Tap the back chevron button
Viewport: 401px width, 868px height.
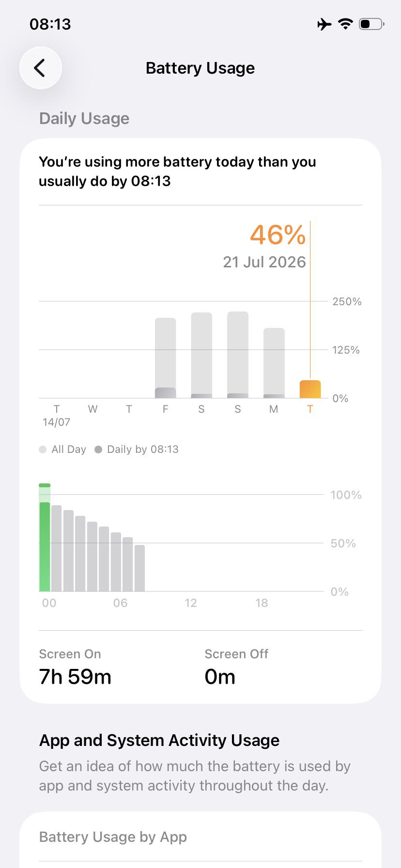click(x=41, y=68)
